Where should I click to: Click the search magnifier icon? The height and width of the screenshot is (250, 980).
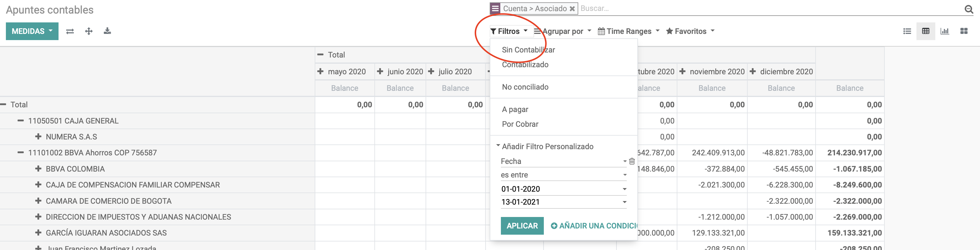969,9
